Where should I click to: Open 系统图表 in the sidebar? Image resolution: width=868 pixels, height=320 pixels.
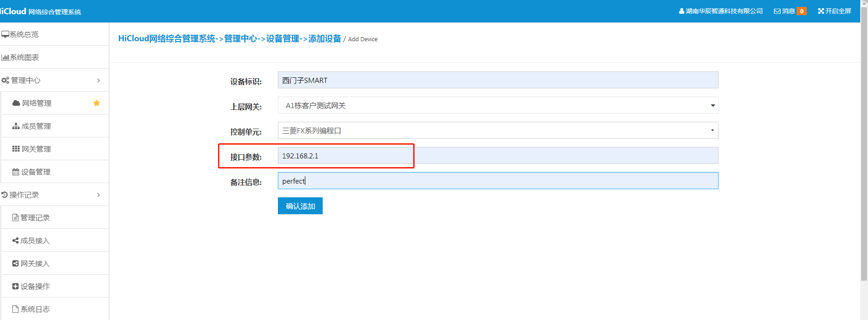point(24,57)
